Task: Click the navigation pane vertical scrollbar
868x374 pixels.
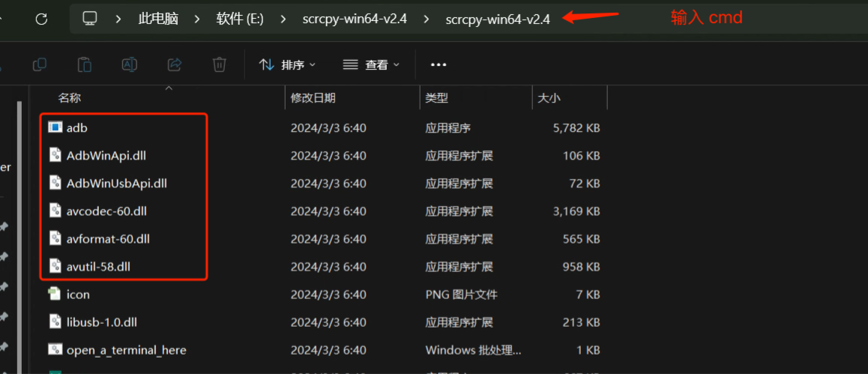Action: pyautogui.click(x=18, y=238)
